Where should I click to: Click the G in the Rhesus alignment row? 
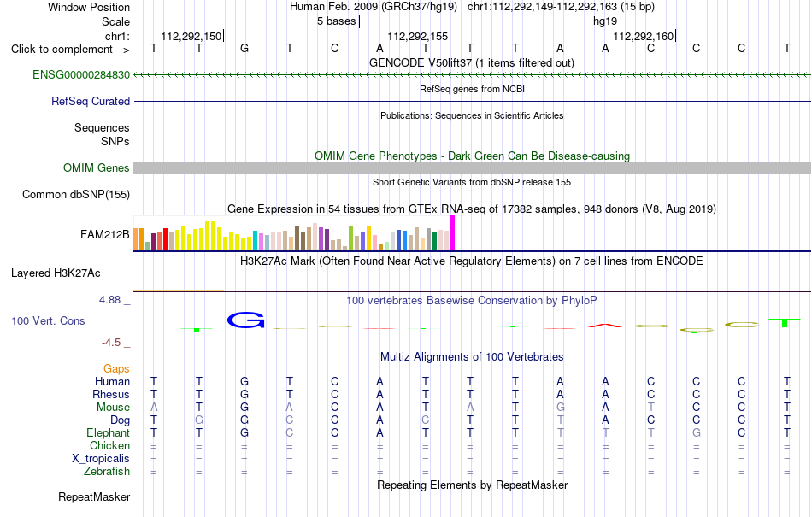(244, 394)
